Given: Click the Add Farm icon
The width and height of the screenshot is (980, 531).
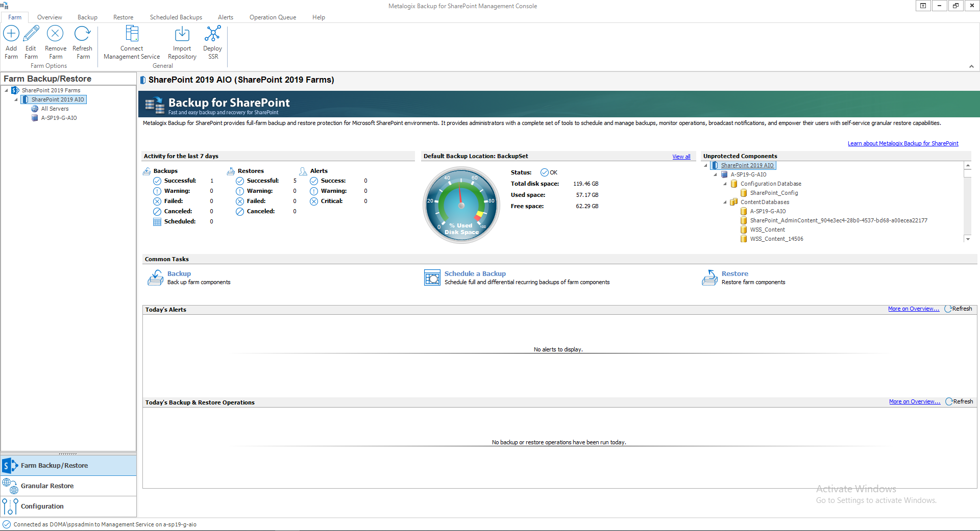Looking at the screenshot, I should click(x=11, y=34).
